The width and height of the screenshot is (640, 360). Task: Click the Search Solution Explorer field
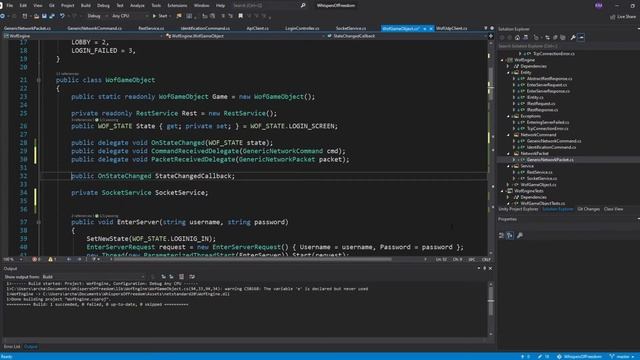pos(567,46)
